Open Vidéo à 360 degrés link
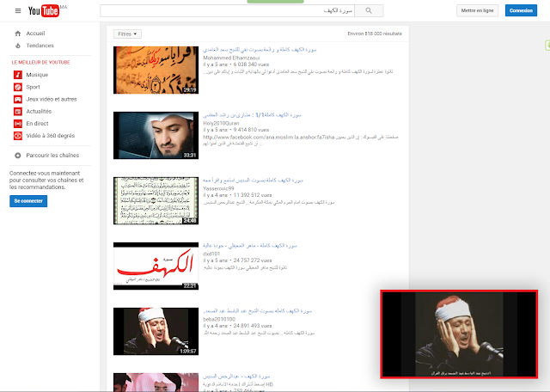 (51, 136)
